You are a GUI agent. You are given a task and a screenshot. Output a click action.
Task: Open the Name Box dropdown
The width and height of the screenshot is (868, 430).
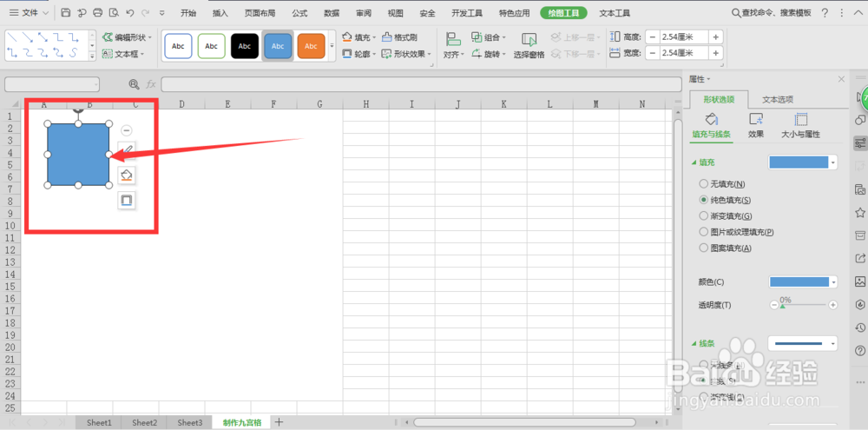coord(96,84)
